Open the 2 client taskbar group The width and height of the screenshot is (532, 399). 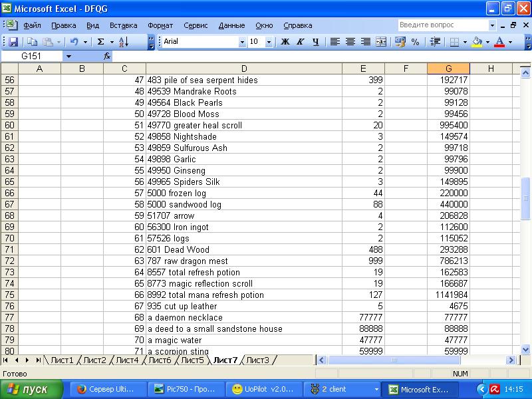pos(341,389)
